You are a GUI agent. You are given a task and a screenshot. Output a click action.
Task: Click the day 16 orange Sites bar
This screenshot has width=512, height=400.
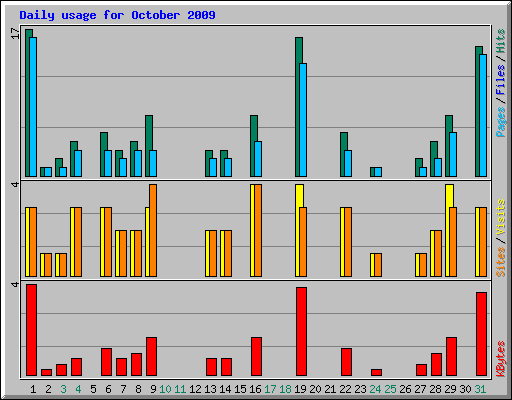[258, 230]
